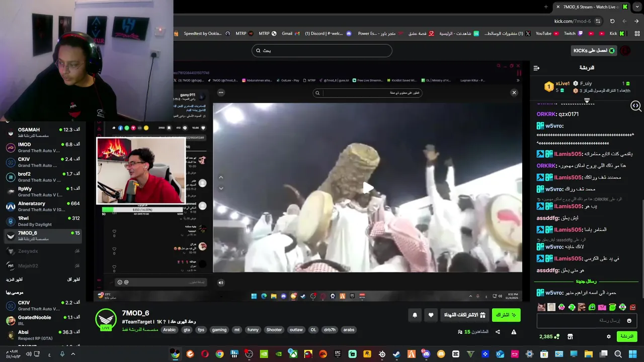Open three-dot menu in streamed window
Screen dimensions: 644x362
(x=221, y=93)
